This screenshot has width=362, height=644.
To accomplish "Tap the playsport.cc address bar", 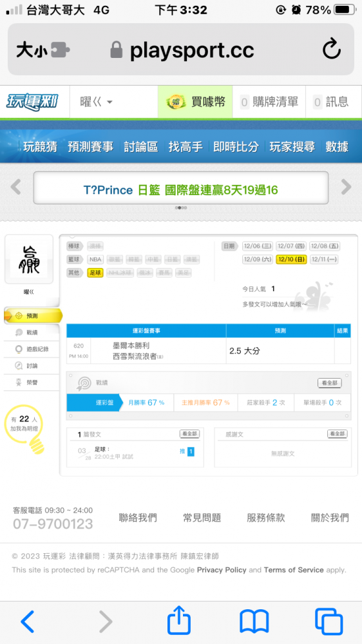I will [181, 50].
